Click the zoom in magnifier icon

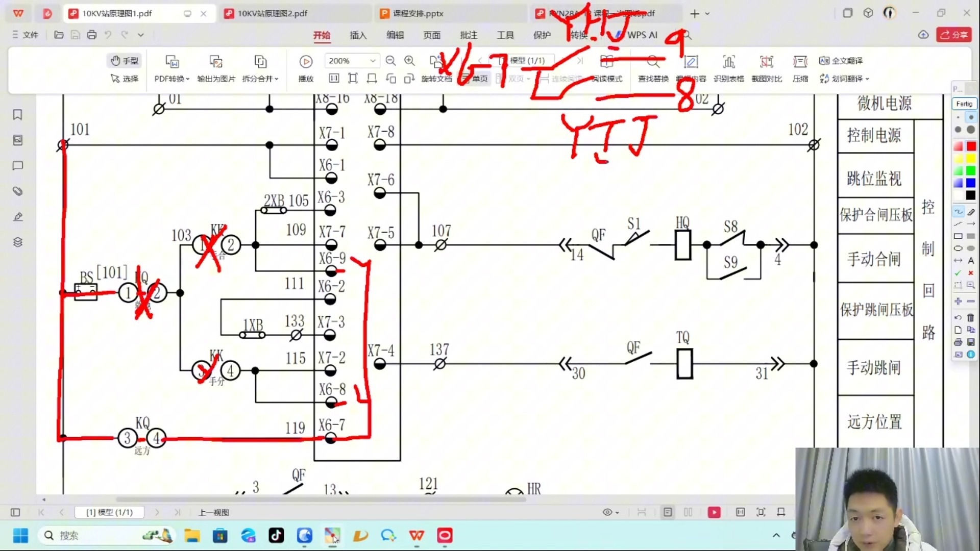tap(409, 61)
